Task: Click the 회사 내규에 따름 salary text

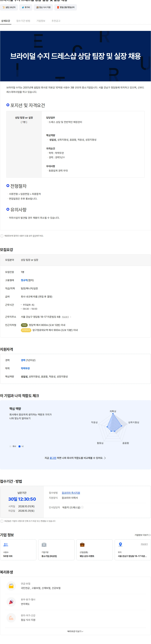Action: click(37, 297)
